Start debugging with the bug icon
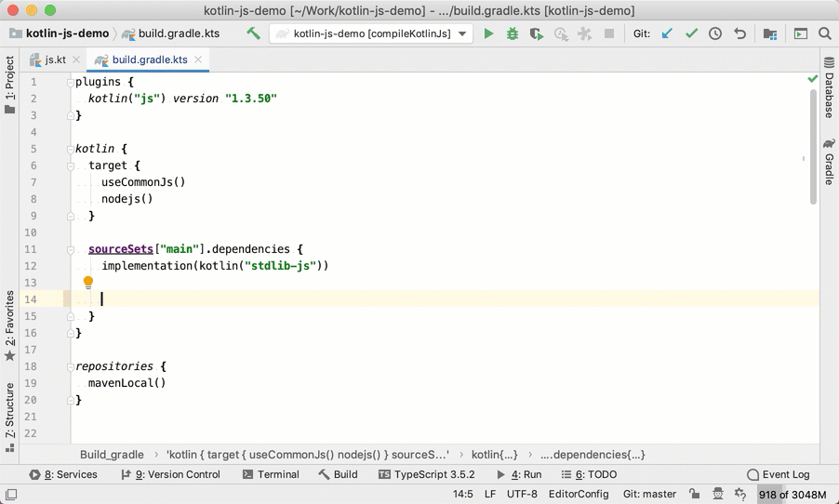This screenshot has width=839, height=504. [x=513, y=33]
